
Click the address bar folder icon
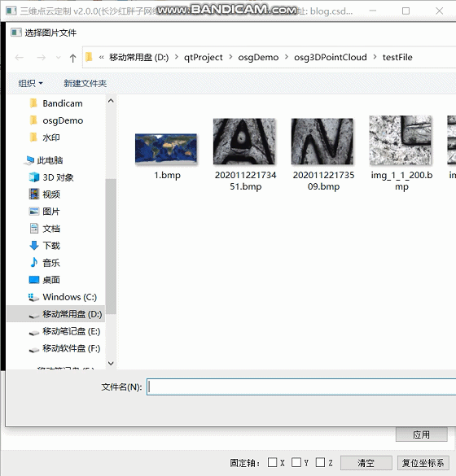point(89,57)
